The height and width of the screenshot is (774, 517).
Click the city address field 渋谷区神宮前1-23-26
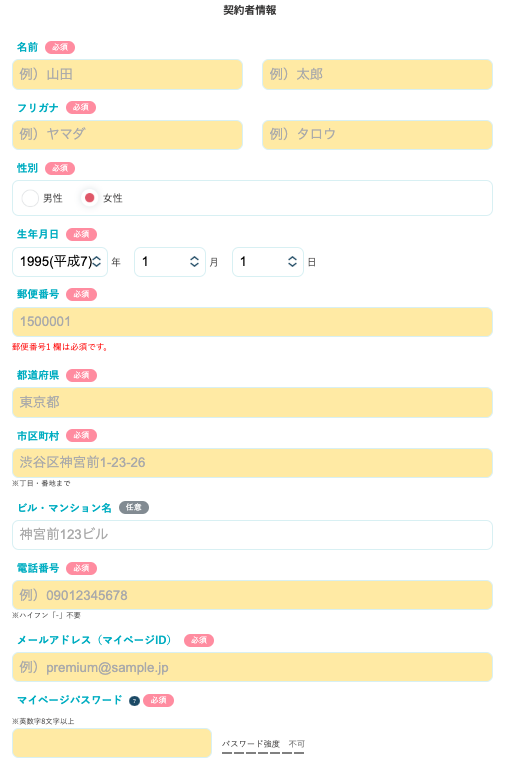coord(252,463)
